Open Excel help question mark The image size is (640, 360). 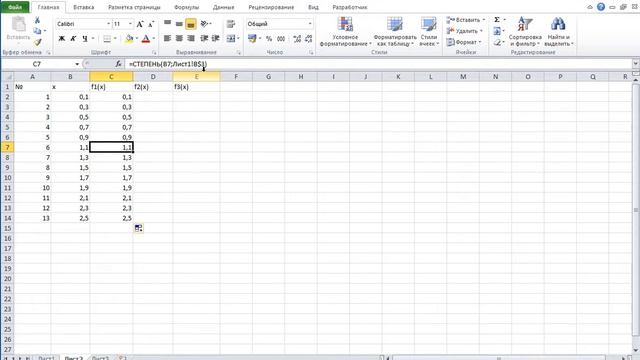pyautogui.click(x=601, y=7)
